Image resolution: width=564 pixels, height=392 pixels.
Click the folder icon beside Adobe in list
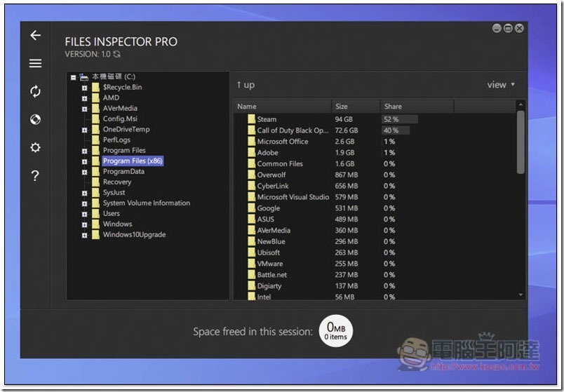[x=251, y=152]
